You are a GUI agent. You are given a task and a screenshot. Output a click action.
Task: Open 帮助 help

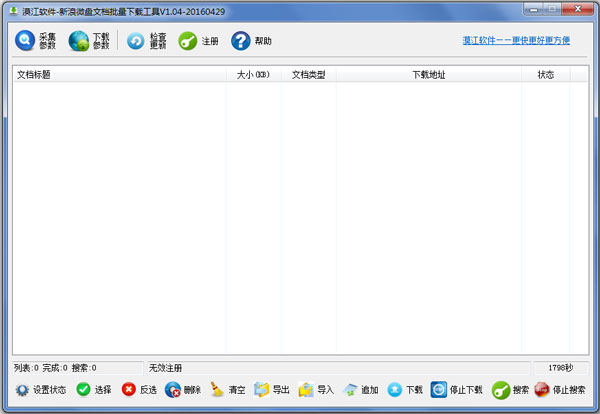point(251,41)
